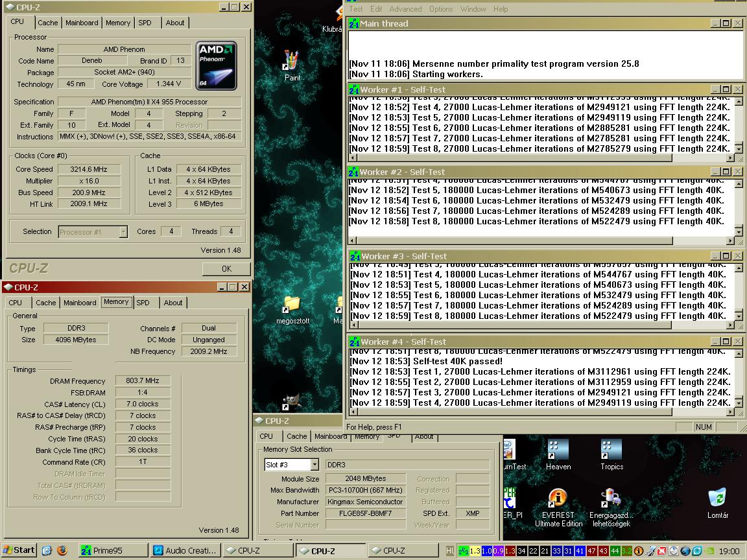Click the dark red 47 tray icon

click(x=591, y=551)
